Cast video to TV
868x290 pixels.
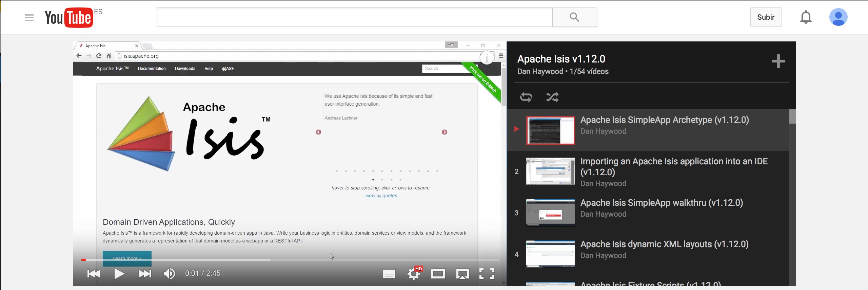click(462, 274)
